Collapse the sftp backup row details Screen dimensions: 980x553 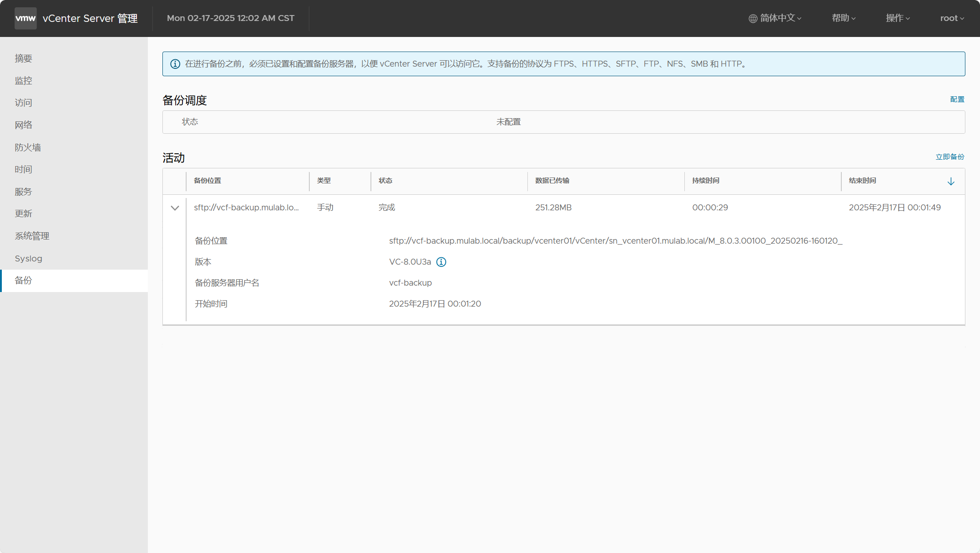coord(175,208)
